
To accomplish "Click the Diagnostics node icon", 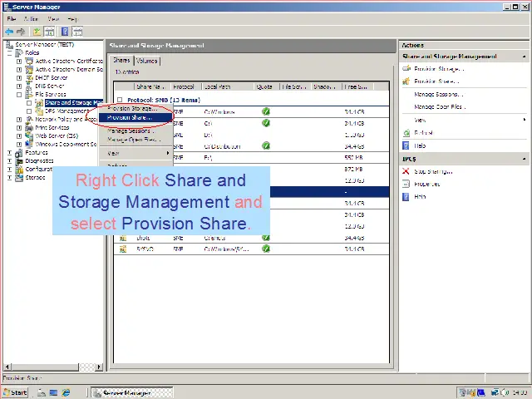I will click(19, 160).
